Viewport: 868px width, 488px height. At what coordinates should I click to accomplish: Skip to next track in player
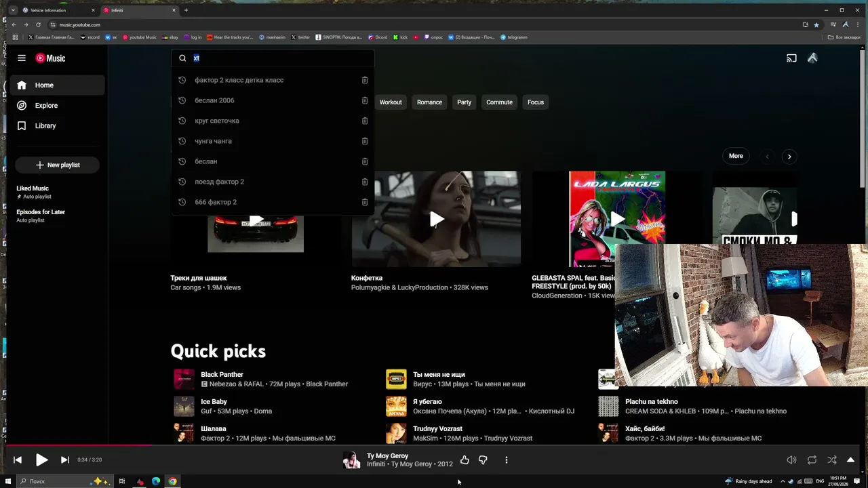[x=65, y=460]
